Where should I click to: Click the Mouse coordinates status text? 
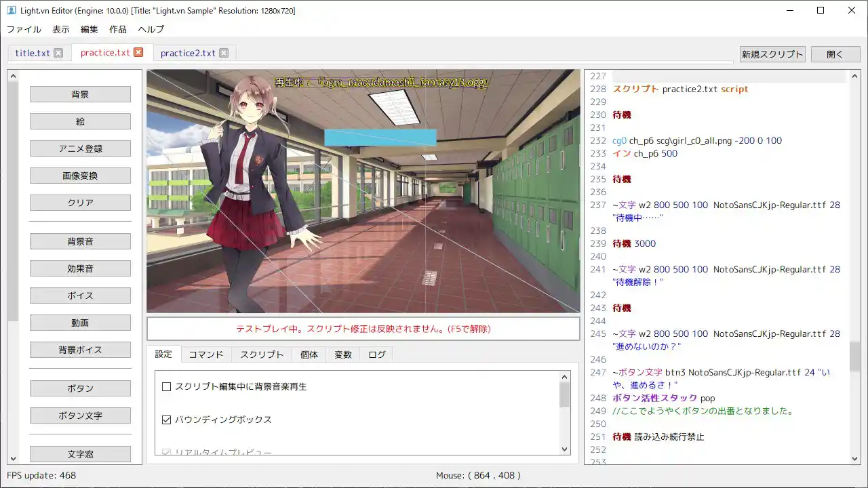coord(478,476)
